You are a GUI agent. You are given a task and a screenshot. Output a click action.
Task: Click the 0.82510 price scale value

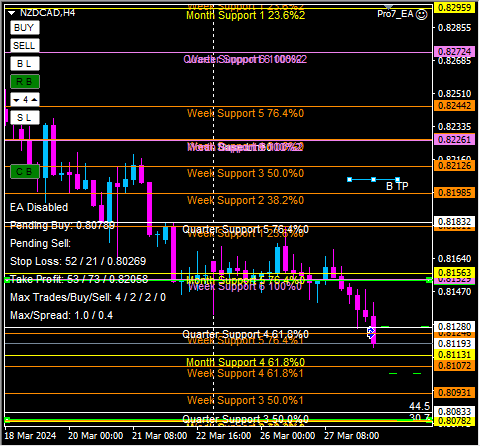(455, 94)
